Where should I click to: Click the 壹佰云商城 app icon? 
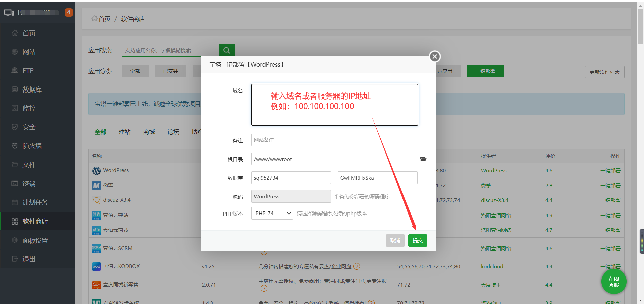(x=96, y=230)
